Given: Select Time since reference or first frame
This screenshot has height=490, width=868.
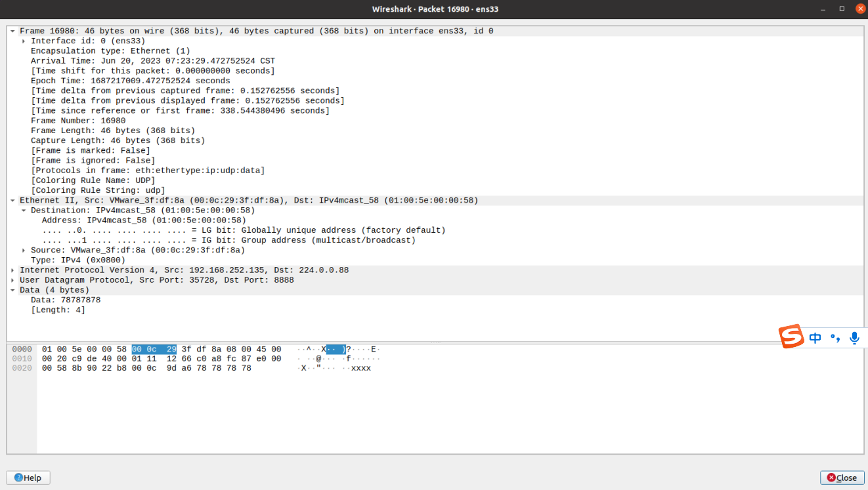Looking at the screenshot, I should (x=436, y=111).
